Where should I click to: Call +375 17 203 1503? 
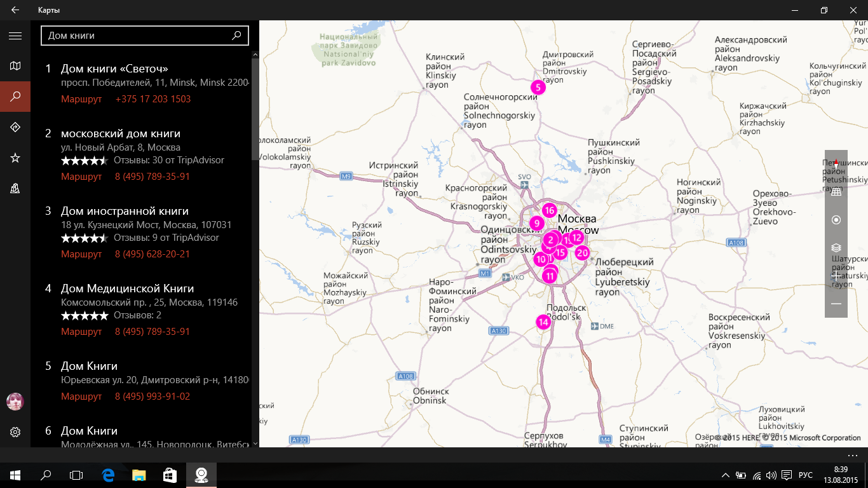[x=153, y=99]
